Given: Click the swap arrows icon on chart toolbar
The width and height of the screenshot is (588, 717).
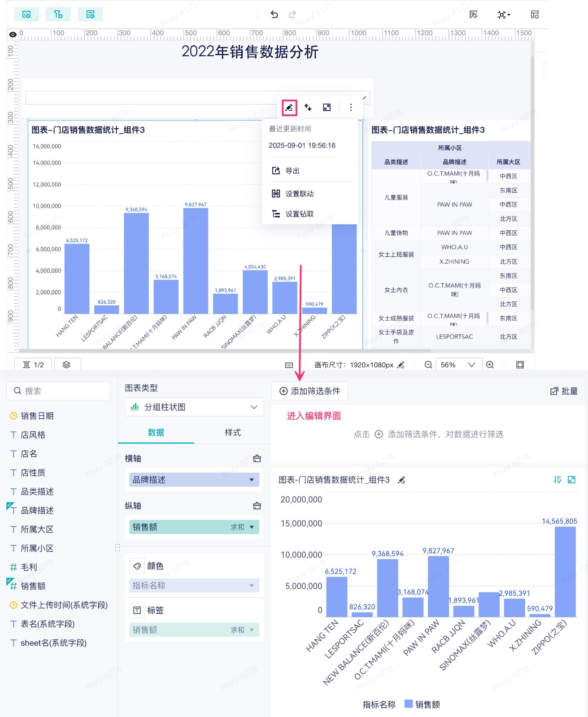Looking at the screenshot, I should 308,107.
